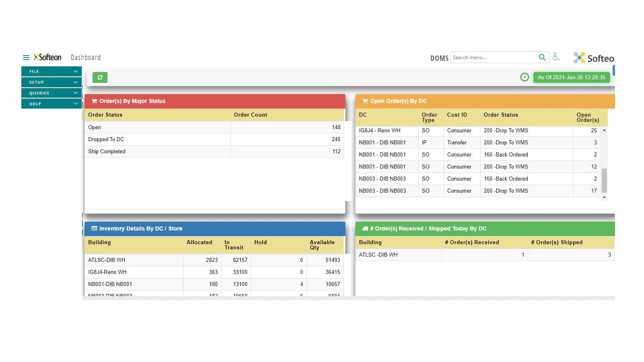This screenshot has width=644, height=362.
Task: Click the search magnifier icon
Action: 542,58
